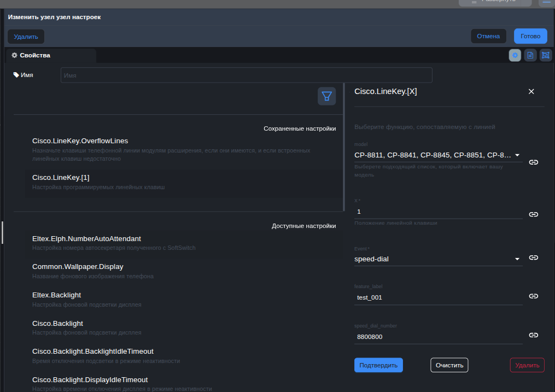
Task: Select saved setting Cisco.LineKey.[1]
Action: click(183, 182)
